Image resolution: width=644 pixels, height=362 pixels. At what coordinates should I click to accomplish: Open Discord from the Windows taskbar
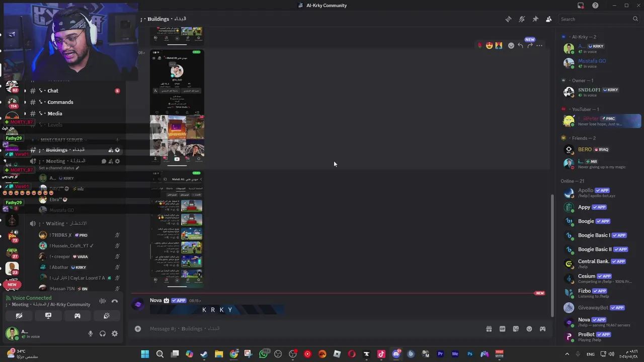(x=396, y=354)
